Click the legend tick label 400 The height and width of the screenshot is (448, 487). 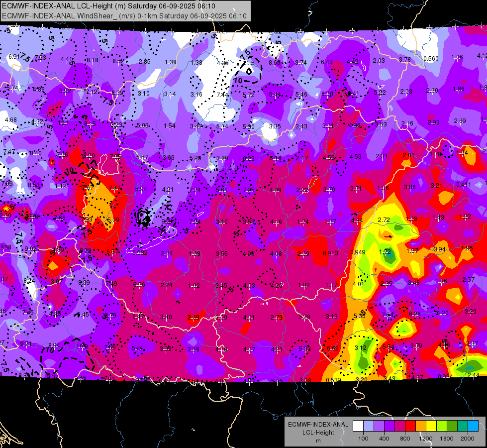coord(384,439)
